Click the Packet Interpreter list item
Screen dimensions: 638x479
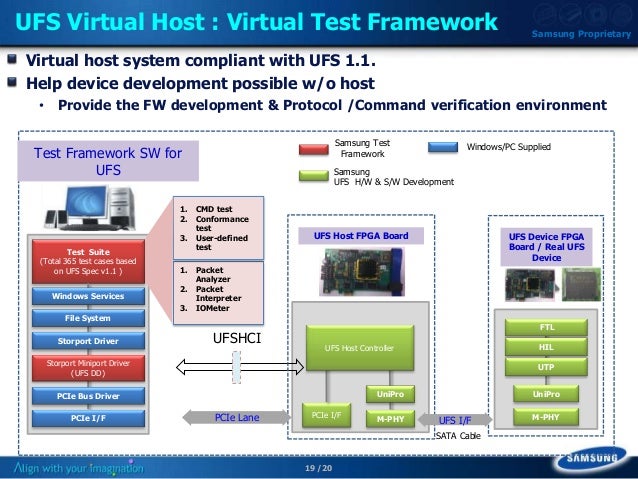click(x=210, y=293)
